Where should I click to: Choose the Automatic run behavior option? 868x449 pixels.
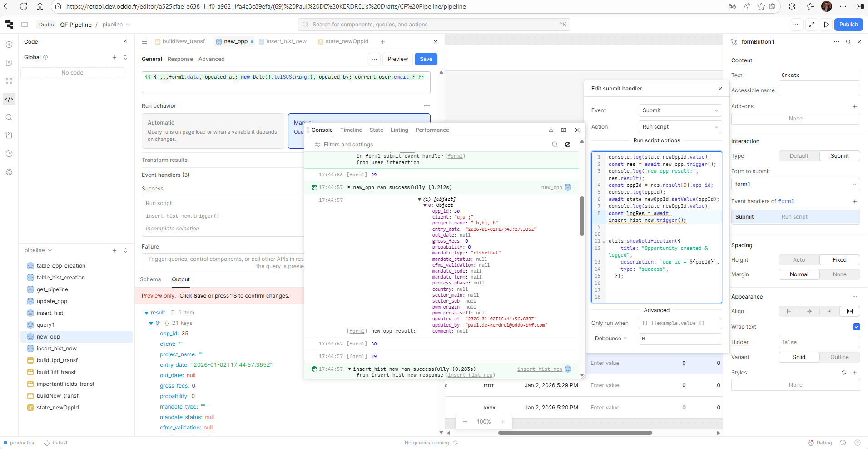click(x=213, y=131)
